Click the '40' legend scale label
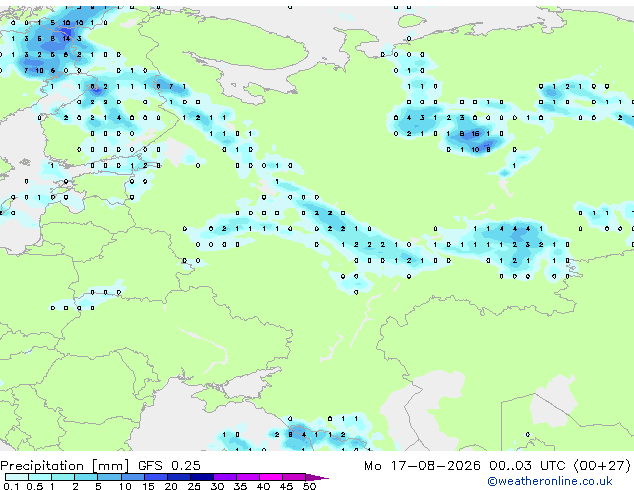 coord(263,486)
